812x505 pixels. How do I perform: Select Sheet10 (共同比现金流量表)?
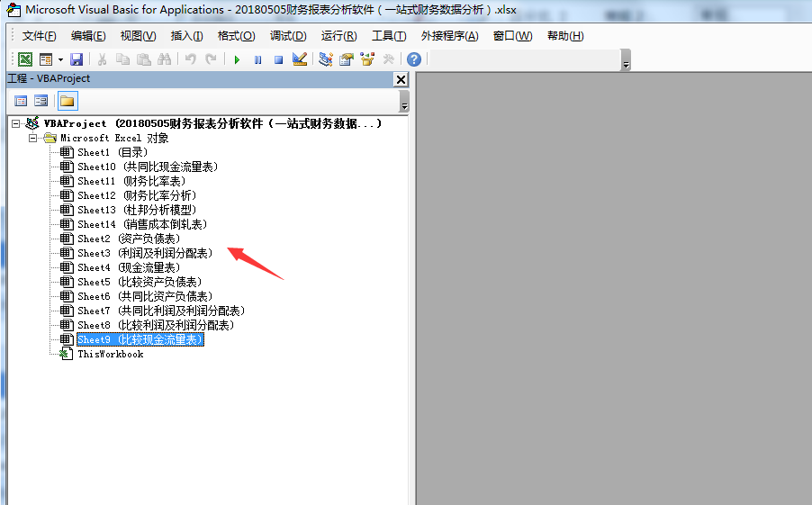pyautogui.click(x=148, y=167)
